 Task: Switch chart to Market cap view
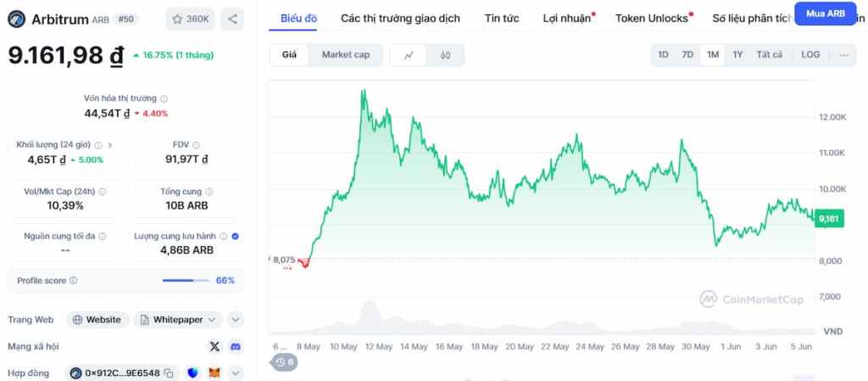tap(345, 55)
